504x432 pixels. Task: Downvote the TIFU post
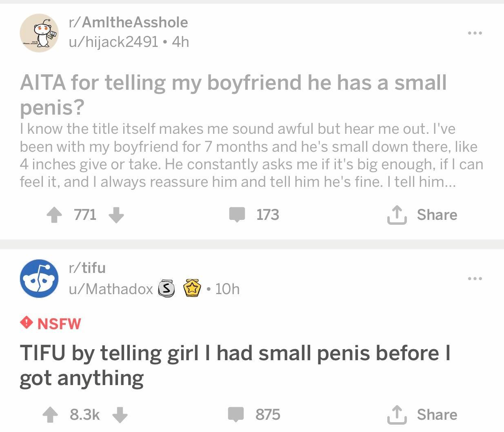(120, 415)
